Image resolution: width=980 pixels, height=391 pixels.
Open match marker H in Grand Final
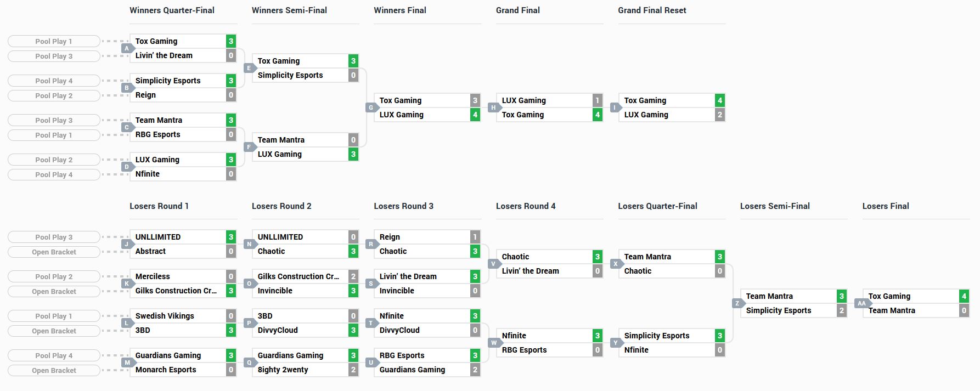pyautogui.click(x=493, y=107)
